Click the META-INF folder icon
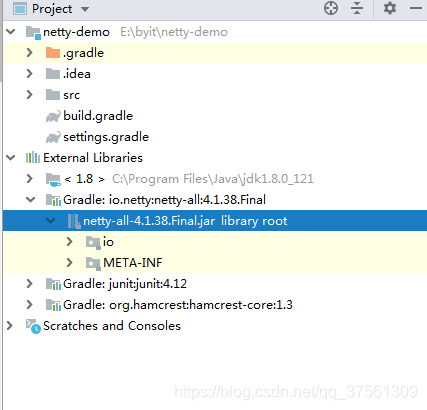 click(93, 263)
